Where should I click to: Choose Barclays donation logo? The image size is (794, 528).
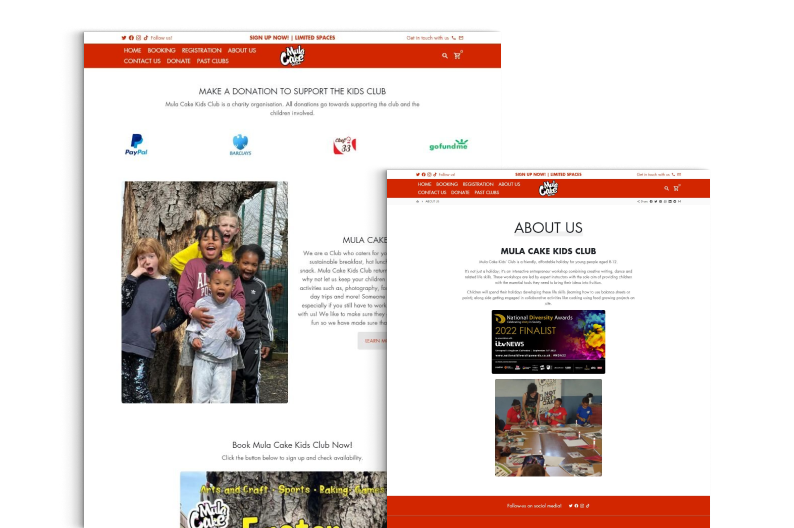coord(240,145)
